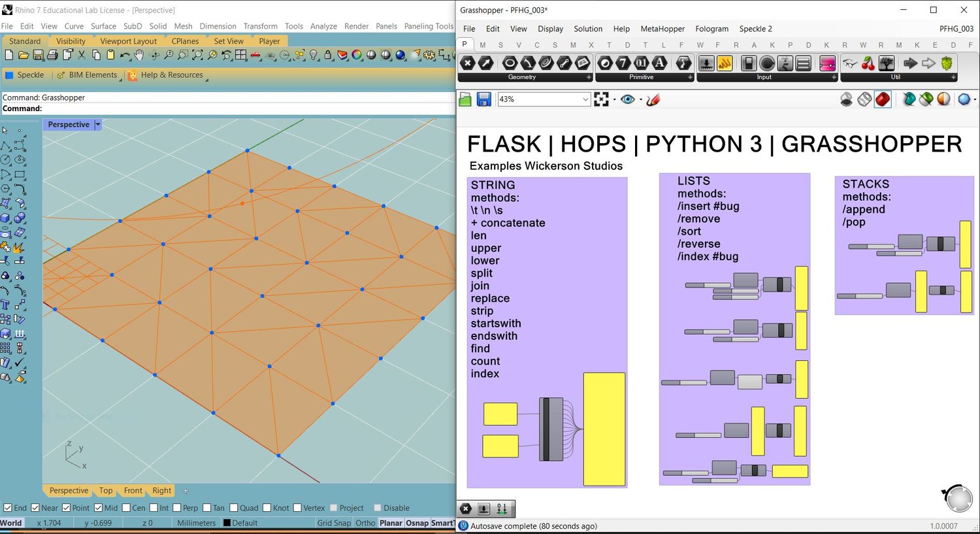This screenshot has height=534, width=980.
Task: Click the BIM Elements button
Action: coord(88,75)
